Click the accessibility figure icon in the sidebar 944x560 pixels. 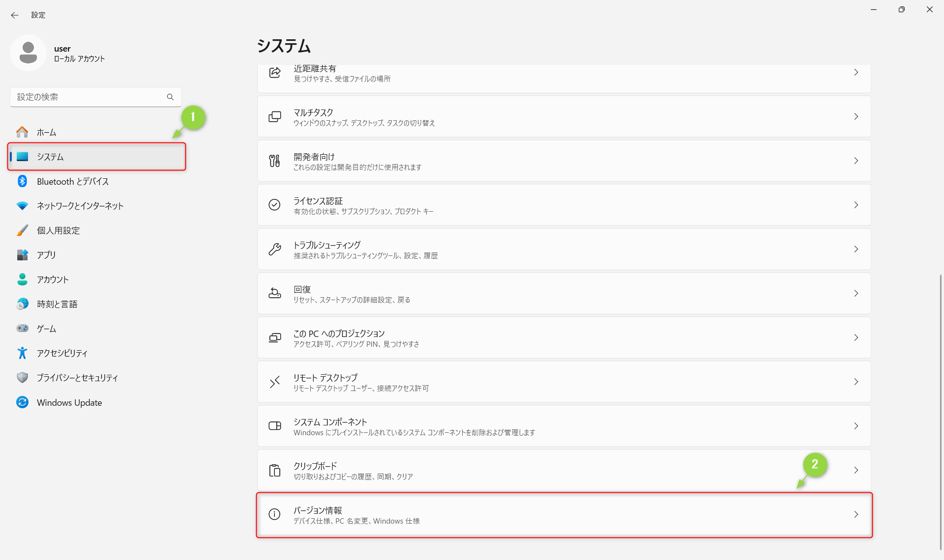click(x=22, y=353)
